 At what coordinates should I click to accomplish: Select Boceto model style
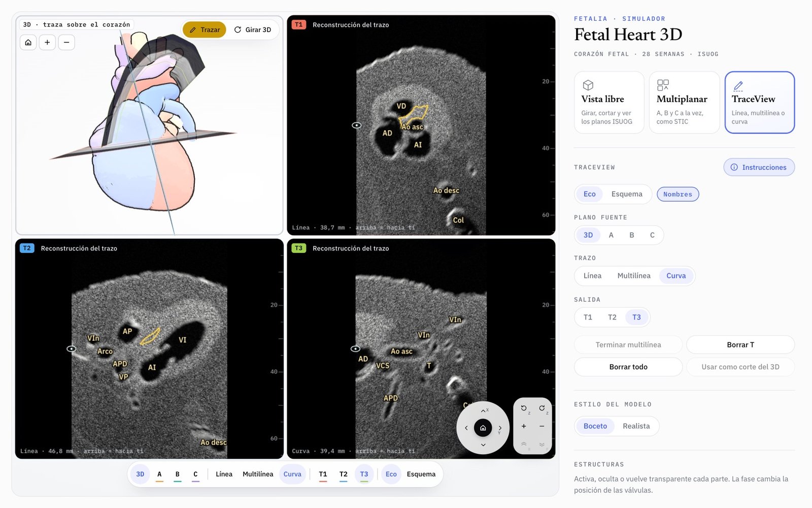click(x=595, y=426)
